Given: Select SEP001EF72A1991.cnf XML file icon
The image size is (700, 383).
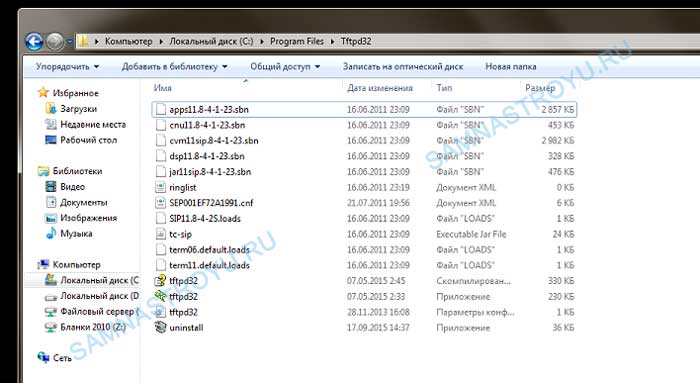Looking at the screenshot, I should click(x=161, y=203).
